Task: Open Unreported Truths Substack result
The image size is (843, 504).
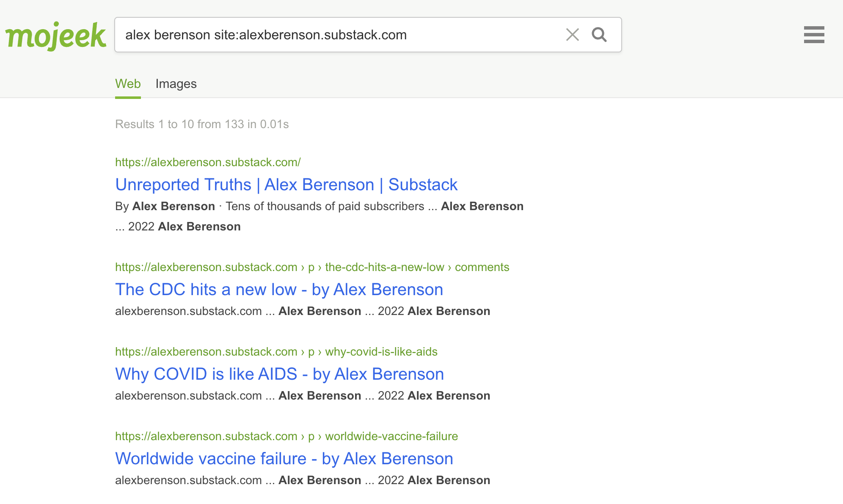Action: pos(286,185)
